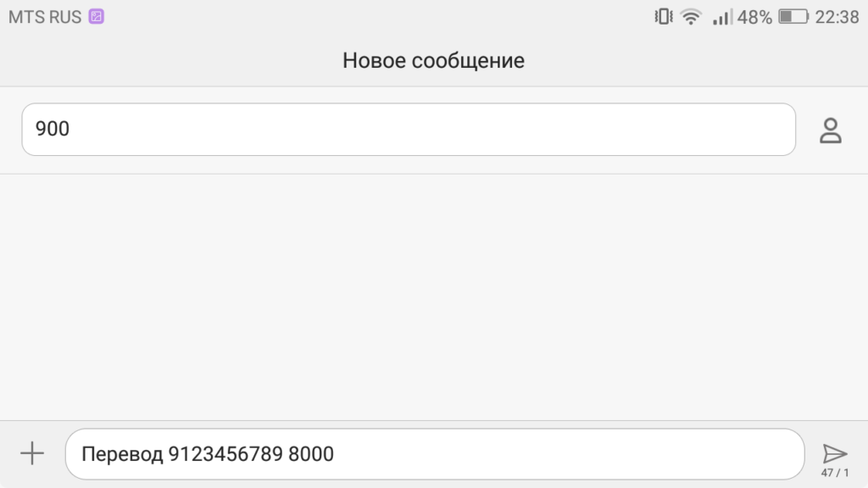Focus the recipient field containing 900
868x488 pixels.
click(x=408, y=130)
